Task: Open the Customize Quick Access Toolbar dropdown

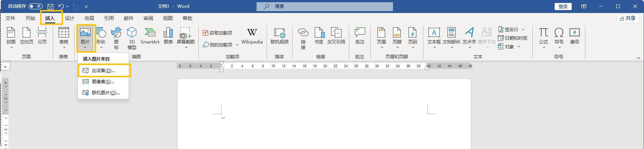Action: click(86, 6)
